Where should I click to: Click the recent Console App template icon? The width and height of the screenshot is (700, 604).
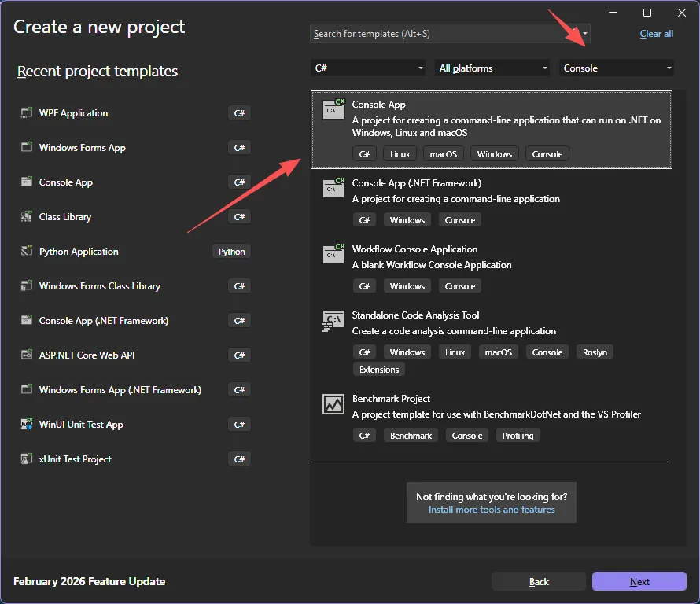[x=27, y=182]
